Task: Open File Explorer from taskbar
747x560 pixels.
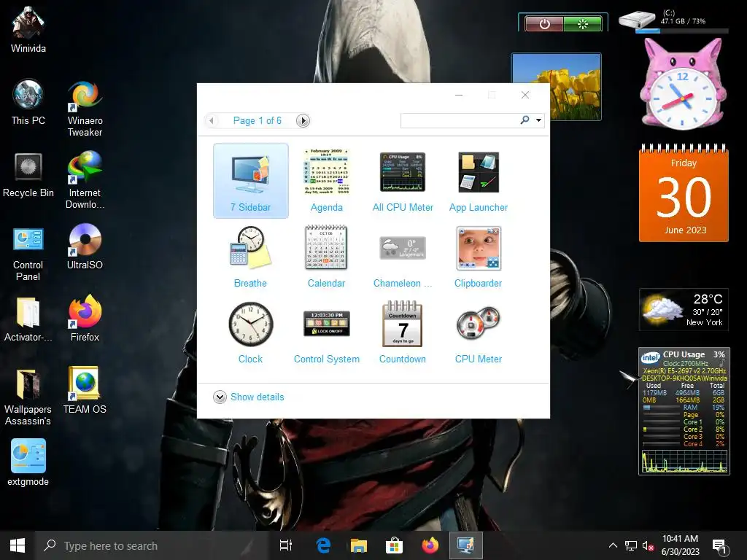Action: click(359, 545)
